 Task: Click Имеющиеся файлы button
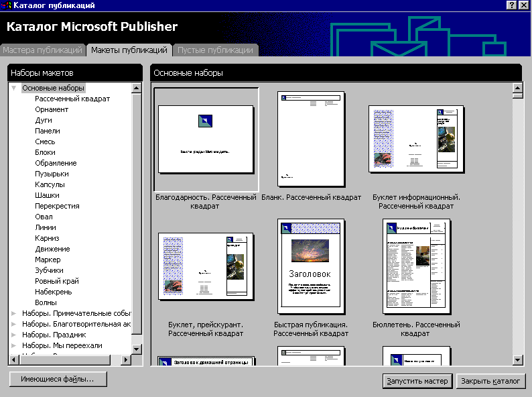point(58,379)
